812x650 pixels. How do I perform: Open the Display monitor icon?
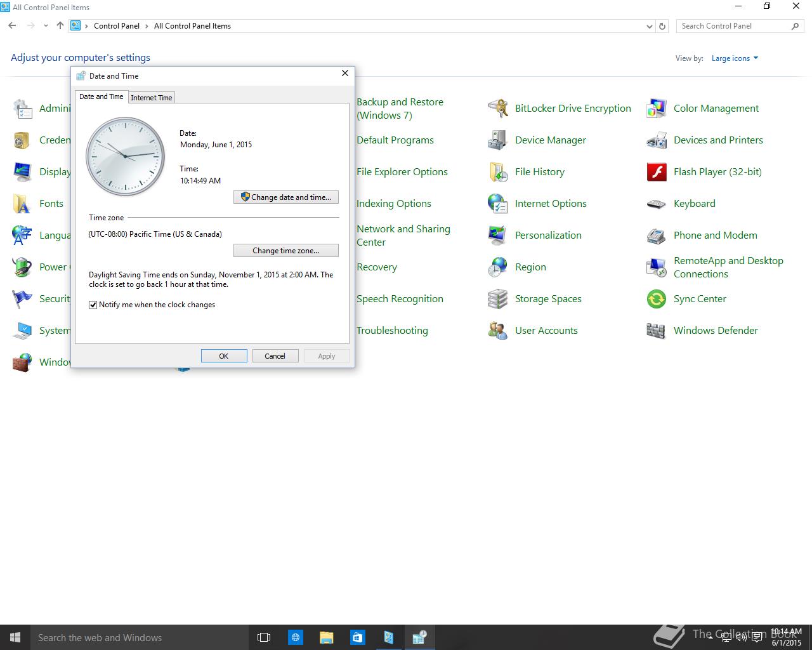click(22, 172)
